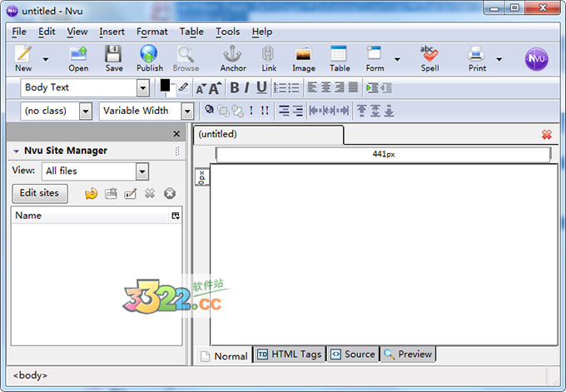
Task: Create a new page with New icon
Action: [x=23, y=58]
